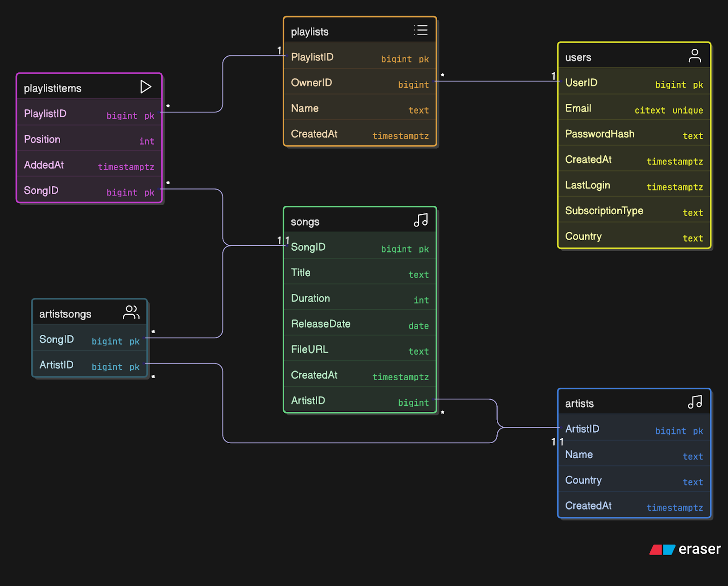Click CreatedAt field in songs table
The height and width of the screenshot is (586, 728).
click(x=360, y=374)
